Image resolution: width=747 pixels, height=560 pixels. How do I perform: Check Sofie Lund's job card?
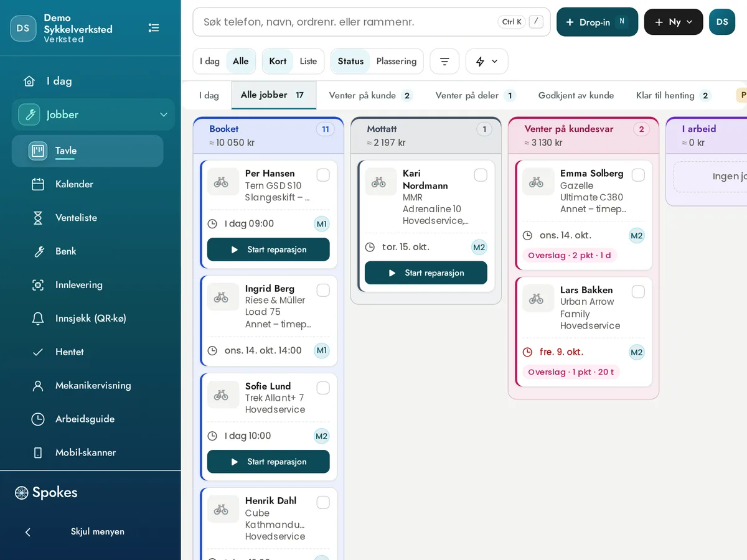[x=323, y=388]
